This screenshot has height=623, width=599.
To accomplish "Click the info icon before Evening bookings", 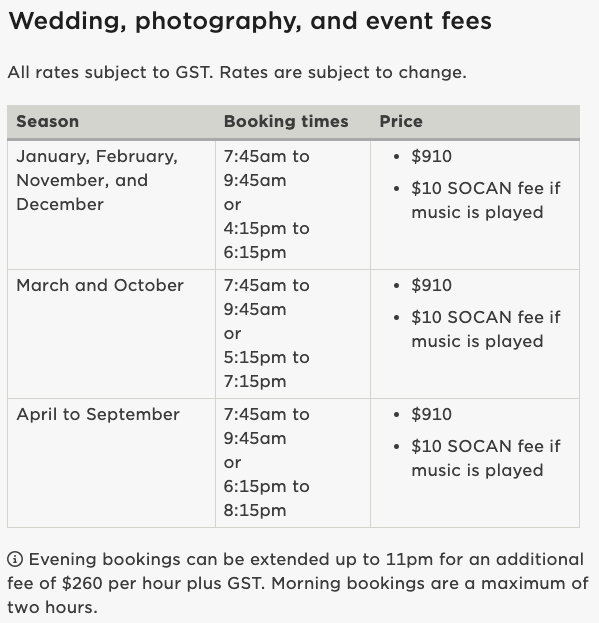I will [15, 559].
